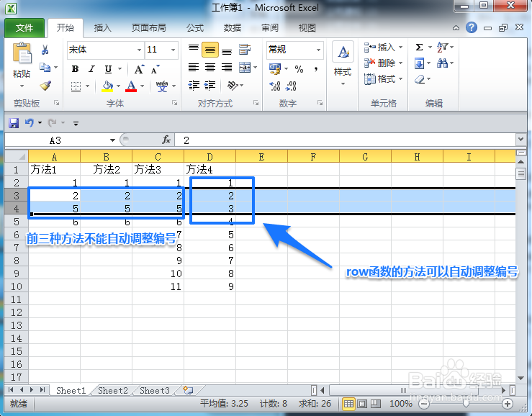532x416 pixels.
Task: Click the Copy icon
Action: [45, 67]
